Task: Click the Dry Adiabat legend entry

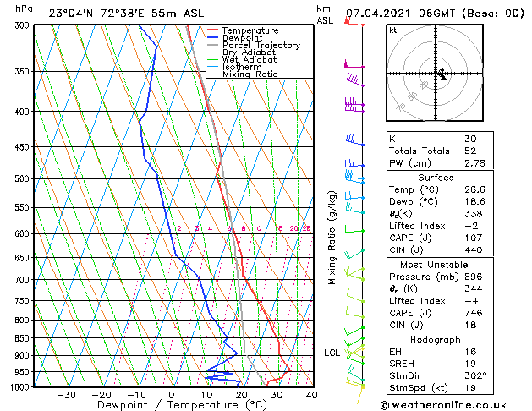Action: pyautogui.click(x=242, y=52)
